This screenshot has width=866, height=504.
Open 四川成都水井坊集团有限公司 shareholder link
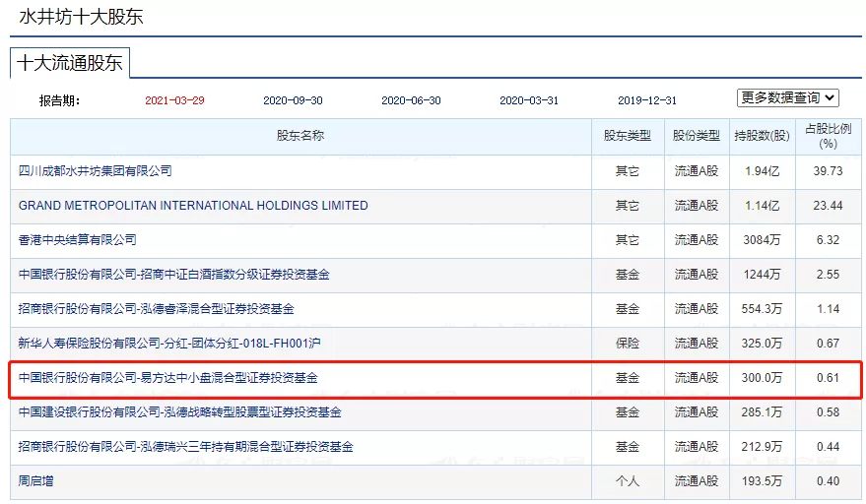click(95, 171)
